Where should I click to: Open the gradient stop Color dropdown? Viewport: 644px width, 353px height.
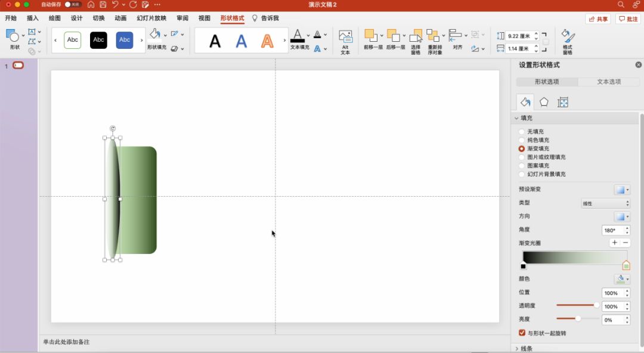622,279
